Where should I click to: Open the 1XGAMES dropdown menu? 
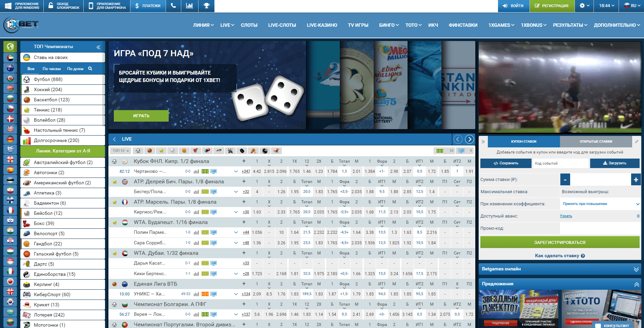501,25
